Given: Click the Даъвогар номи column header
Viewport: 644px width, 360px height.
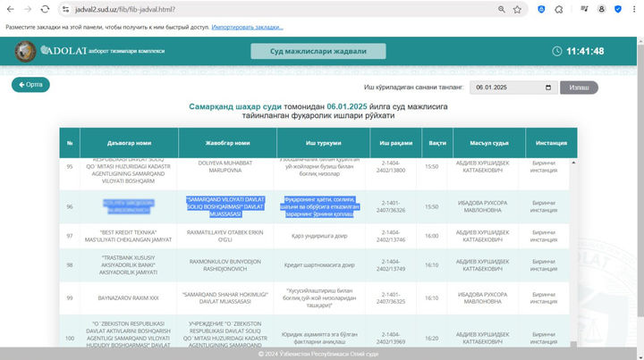Looking at the screenshot, I should 129,143.
